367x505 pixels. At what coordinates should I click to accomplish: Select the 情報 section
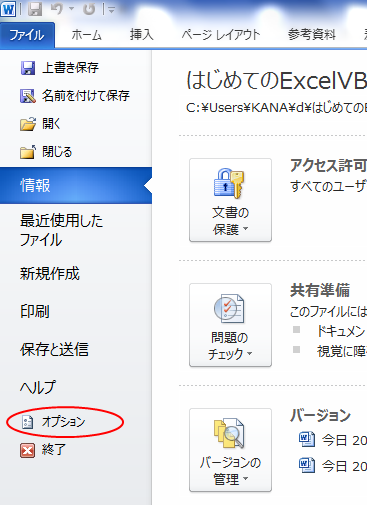pos(76,185)
